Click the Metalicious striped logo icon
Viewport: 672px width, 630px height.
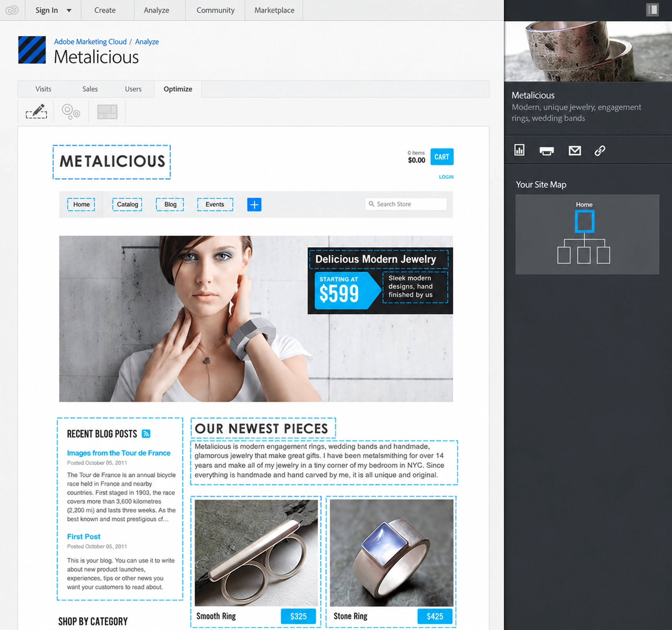tap(32, 50)
